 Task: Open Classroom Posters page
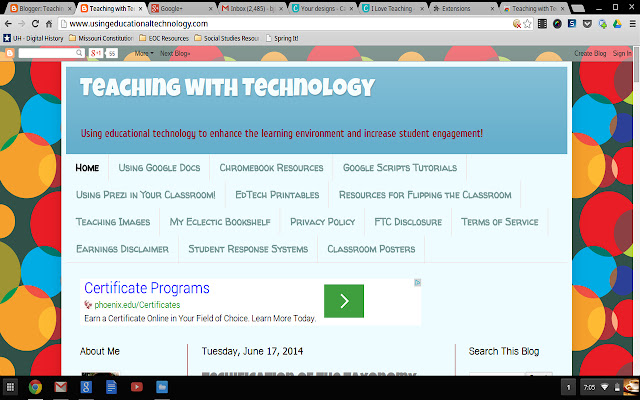(x=371, y=249)
